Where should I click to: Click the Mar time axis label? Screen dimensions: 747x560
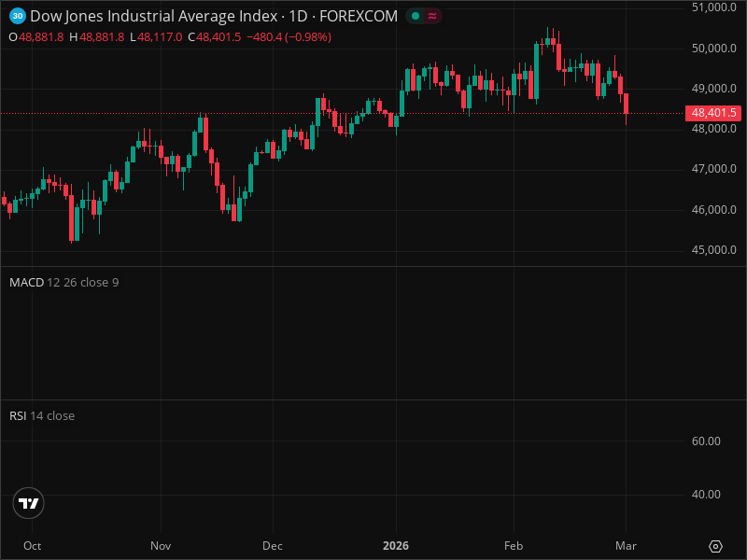tap(626, 546)
